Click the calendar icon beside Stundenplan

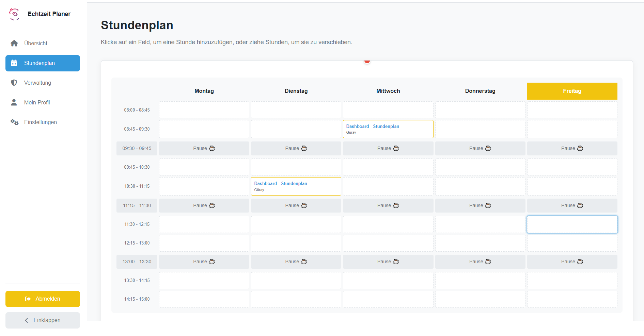click(14, 63)
